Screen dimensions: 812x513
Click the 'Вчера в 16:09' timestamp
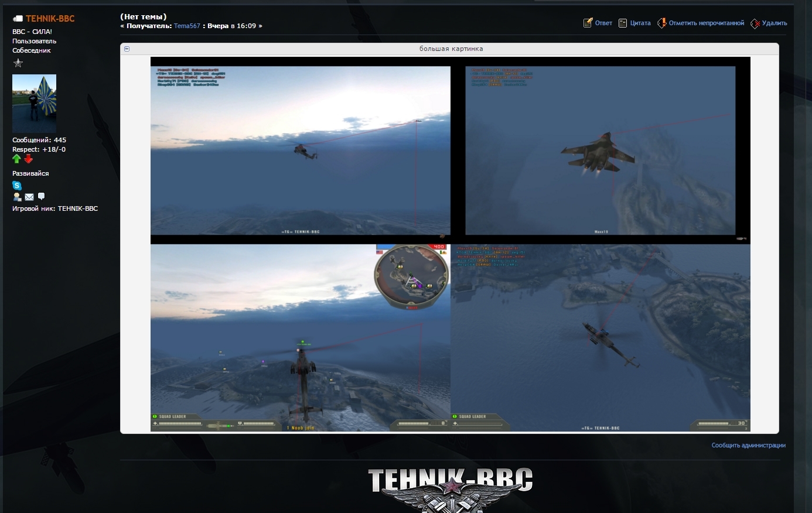click(231, 26)
